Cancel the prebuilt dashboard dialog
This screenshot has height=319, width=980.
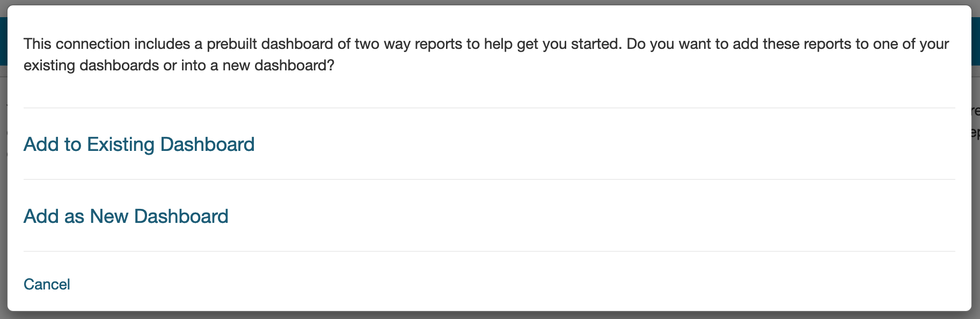(47, 284)
